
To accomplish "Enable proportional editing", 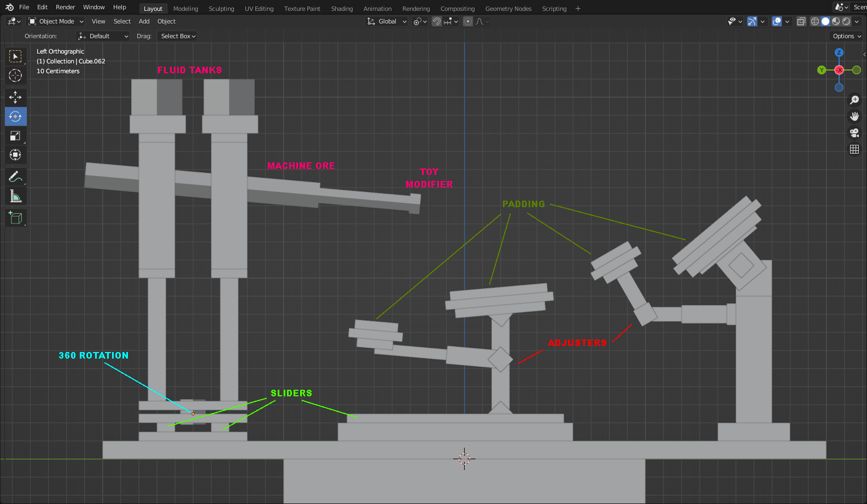I will tap(468, 21).
